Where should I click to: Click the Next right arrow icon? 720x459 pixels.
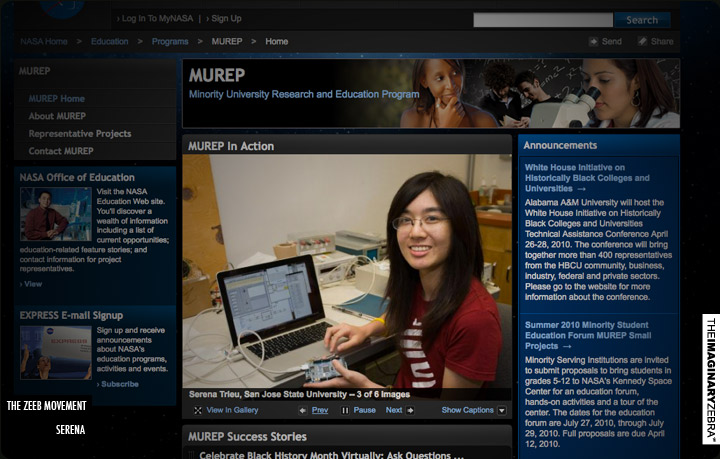click(410, 410)
